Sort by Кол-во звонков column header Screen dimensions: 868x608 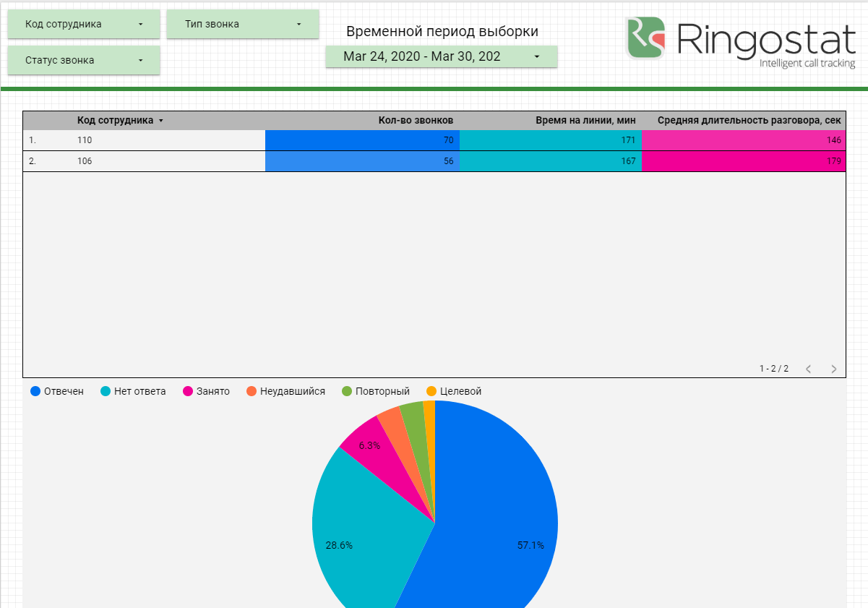coord(416,121)
